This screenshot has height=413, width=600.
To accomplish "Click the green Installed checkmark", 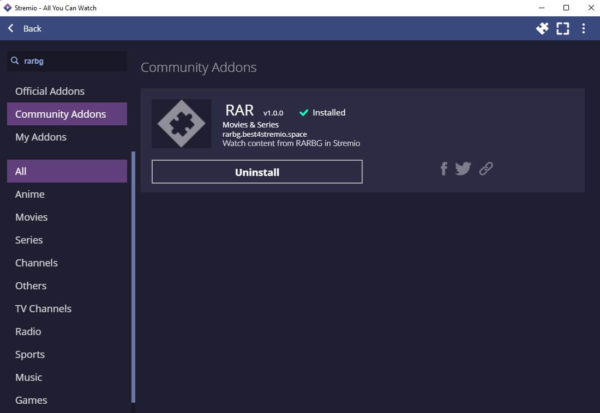I will 304,113.
